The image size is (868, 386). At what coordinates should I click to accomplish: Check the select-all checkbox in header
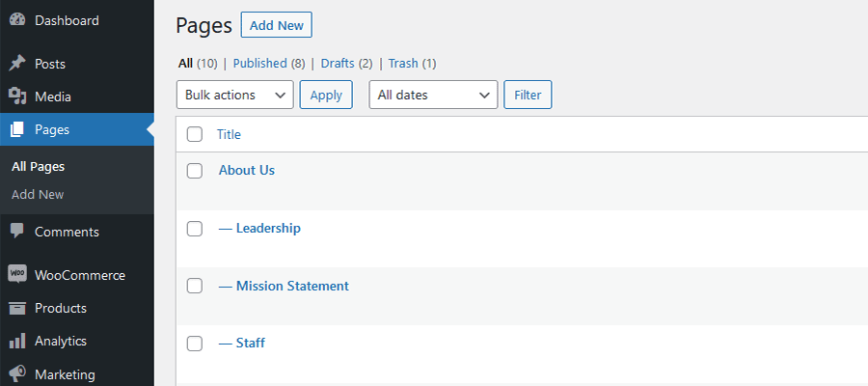point(195,134)
